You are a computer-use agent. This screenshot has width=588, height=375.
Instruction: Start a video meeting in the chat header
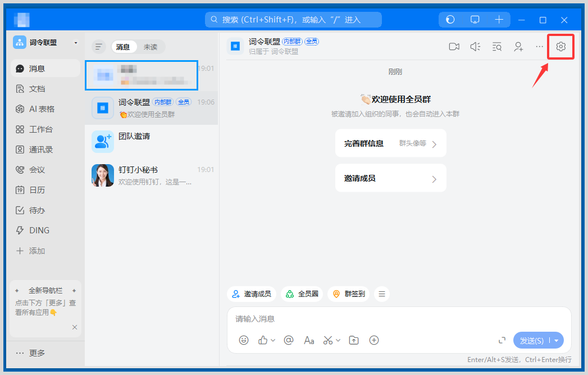(x=454, y=47)
